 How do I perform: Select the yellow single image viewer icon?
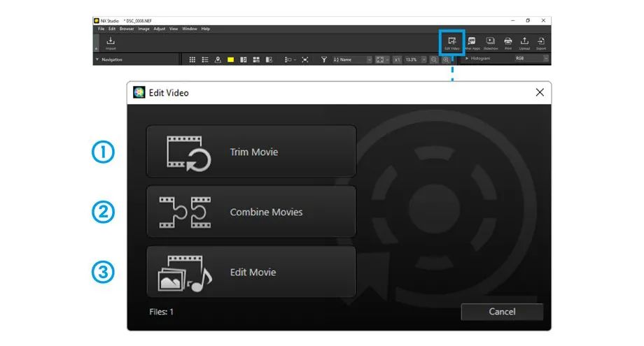click(231, 60)
